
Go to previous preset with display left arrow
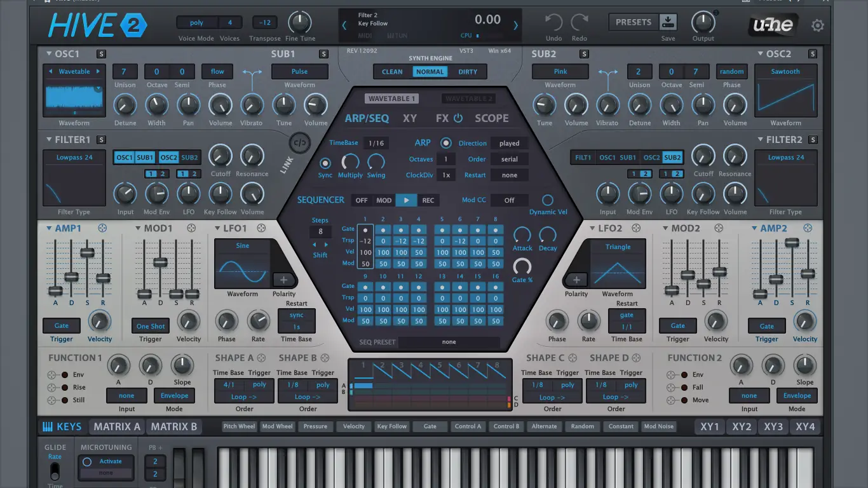click(x=344, y=25)
